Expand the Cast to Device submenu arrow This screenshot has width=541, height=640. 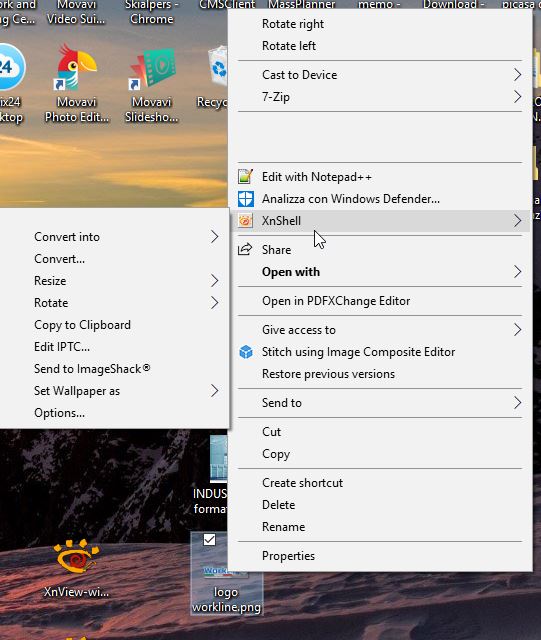click(x=517, y=75)
